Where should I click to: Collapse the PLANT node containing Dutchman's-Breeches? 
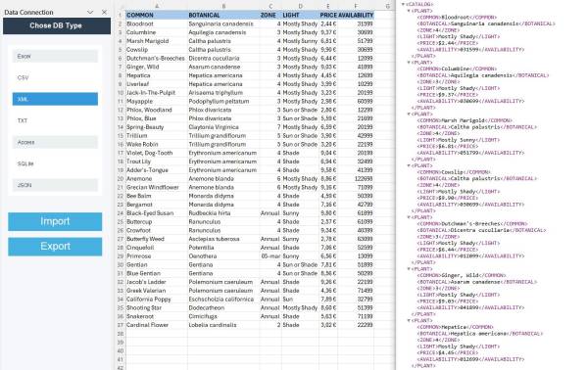click(409, 217)
